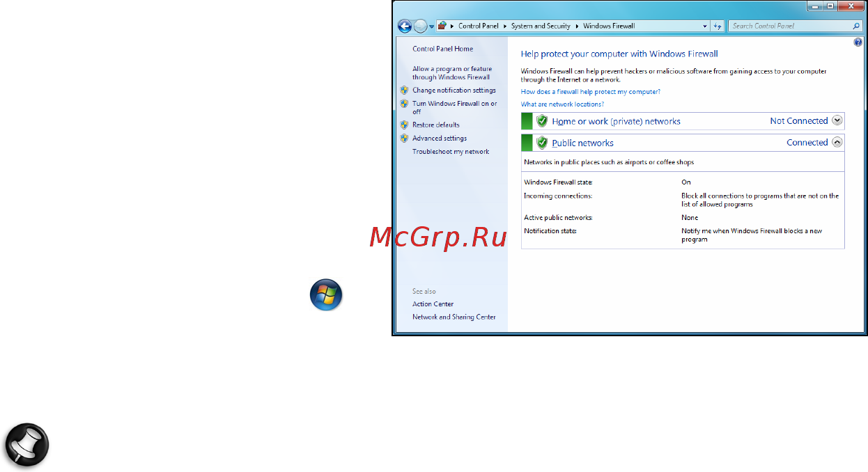Image resolution: width=868 pixels, height=472 pixels.
Task: Click shield icon beside Restore defaults
Action: point(404,125)
